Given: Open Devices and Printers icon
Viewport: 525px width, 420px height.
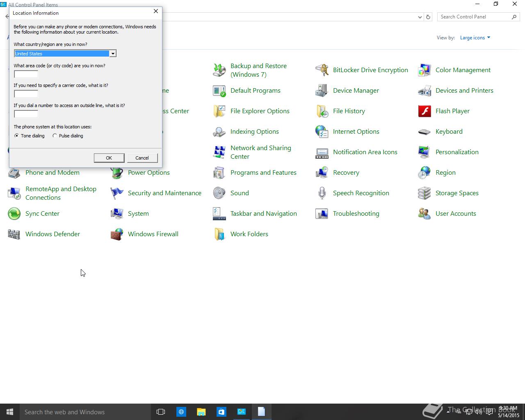Looking at the screenshot, I should pyautogui.click(x=425, y=91).
